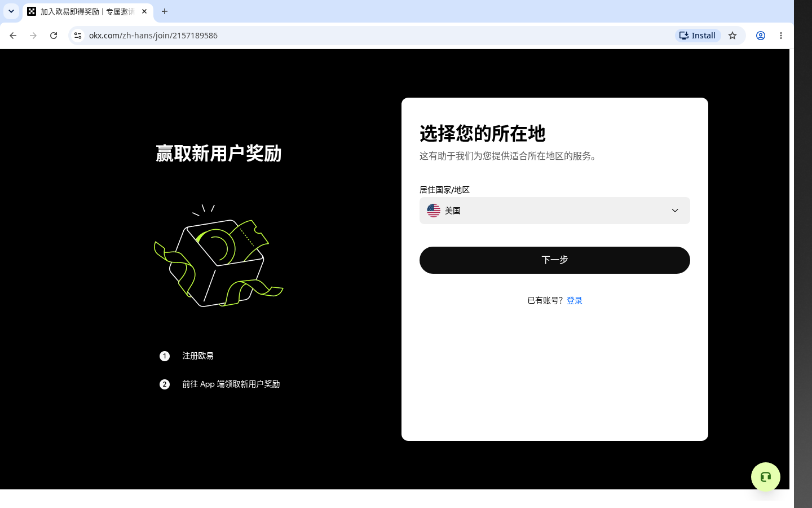Open the customer support headset chat

tap(766, 477)
